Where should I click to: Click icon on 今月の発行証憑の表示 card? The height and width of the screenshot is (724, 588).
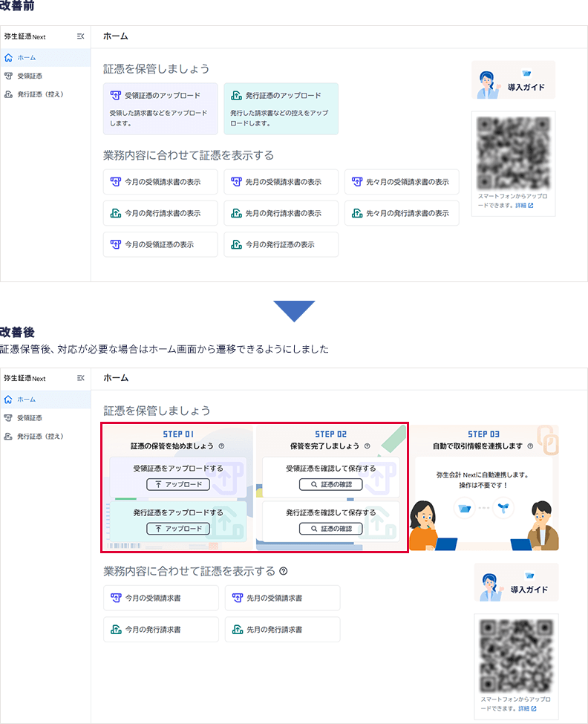click(x=236, y=244)
